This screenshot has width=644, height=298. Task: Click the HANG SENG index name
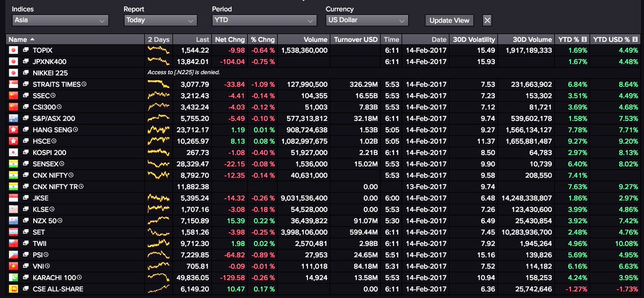[53, 130]
